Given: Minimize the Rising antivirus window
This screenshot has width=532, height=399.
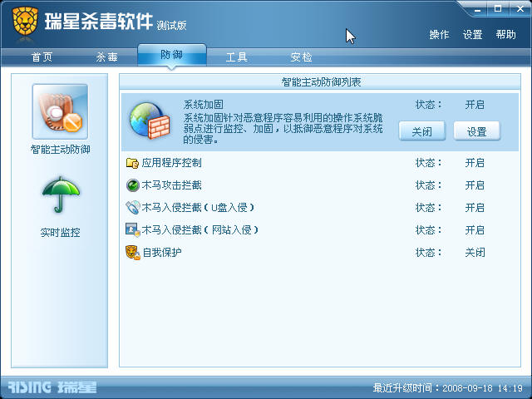Looking at the screenshot, I should [478, 9].
